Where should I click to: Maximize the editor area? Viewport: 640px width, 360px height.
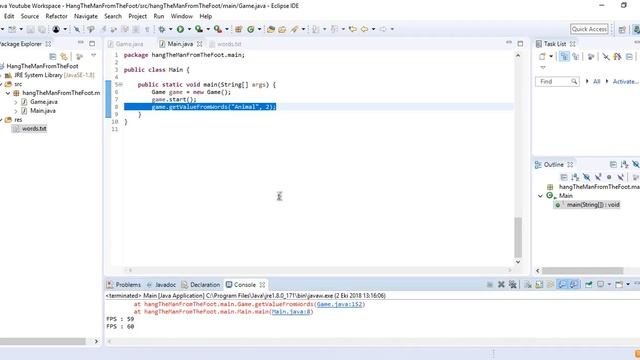coord(520,43)
